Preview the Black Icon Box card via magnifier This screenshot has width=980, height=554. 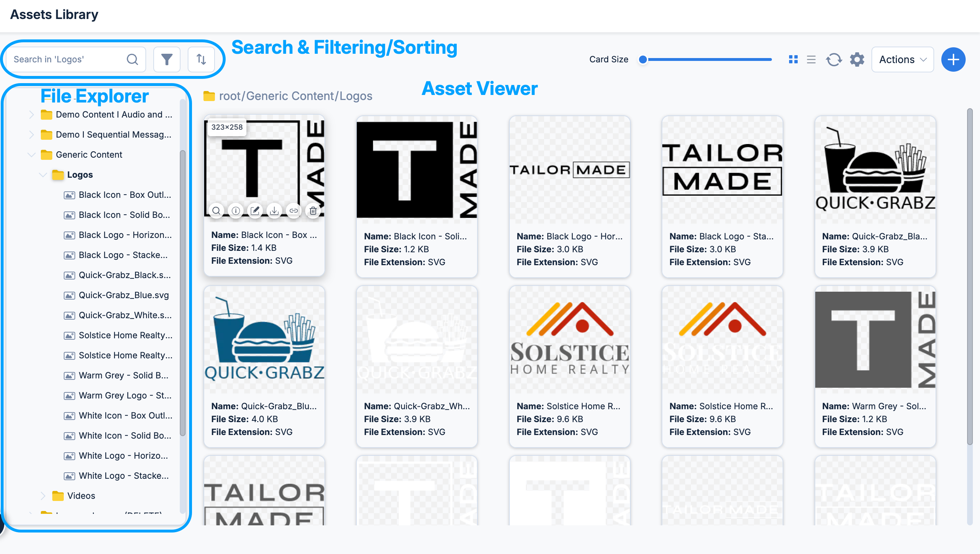(216, 210)
